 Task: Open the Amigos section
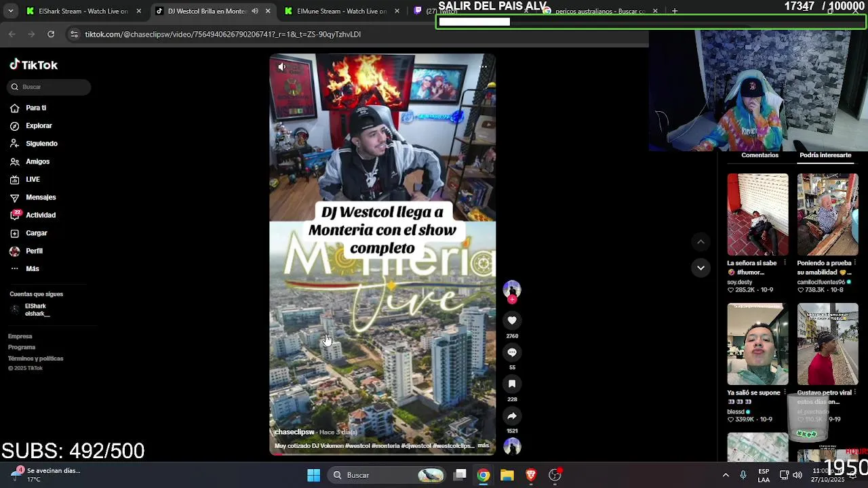[29, 161]
